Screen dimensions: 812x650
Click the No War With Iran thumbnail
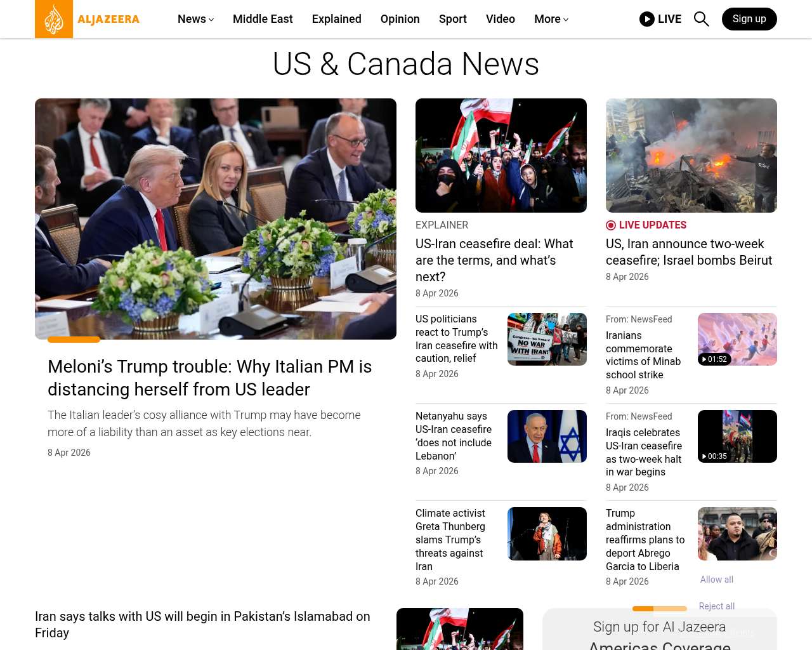547,339
